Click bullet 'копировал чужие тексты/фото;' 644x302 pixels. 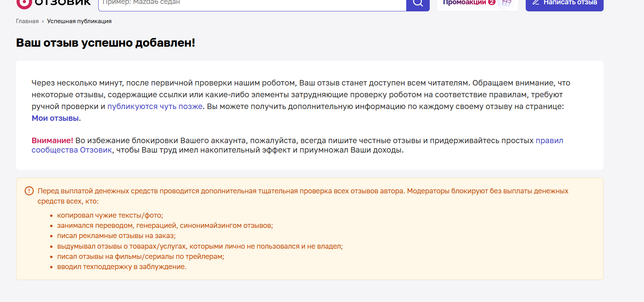pyautogui.click(x=110, y=215)
